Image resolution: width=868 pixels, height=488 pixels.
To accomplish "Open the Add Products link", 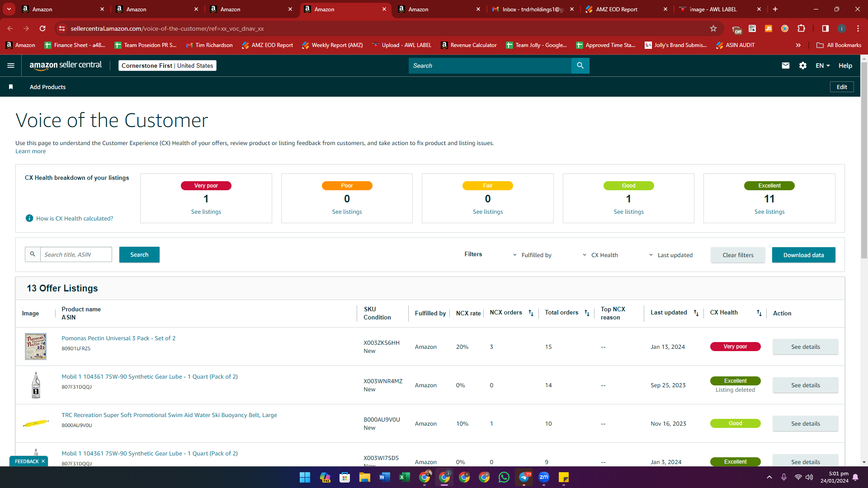I will tap(47, 87).
